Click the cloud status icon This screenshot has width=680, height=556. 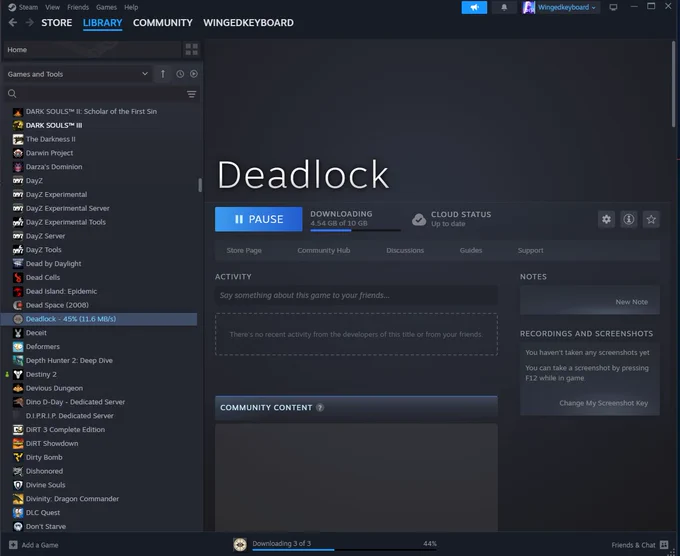419,219
